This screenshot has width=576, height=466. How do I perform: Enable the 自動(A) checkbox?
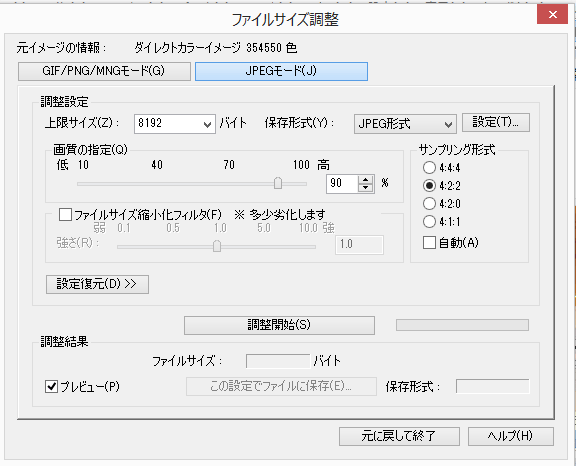(x=429, y=243)
